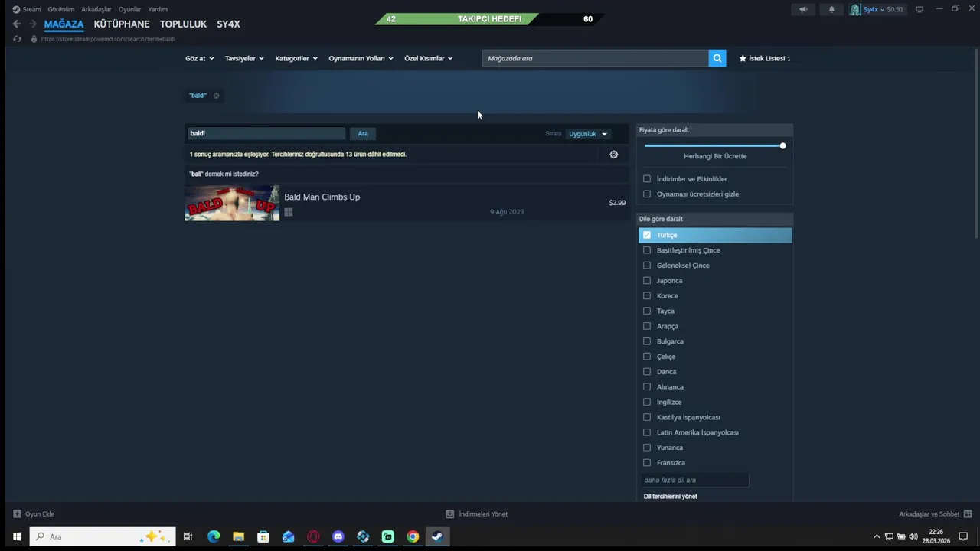980x551 pixels.
Task: Check the Korece language filter
Action: (x=647, y=296)
